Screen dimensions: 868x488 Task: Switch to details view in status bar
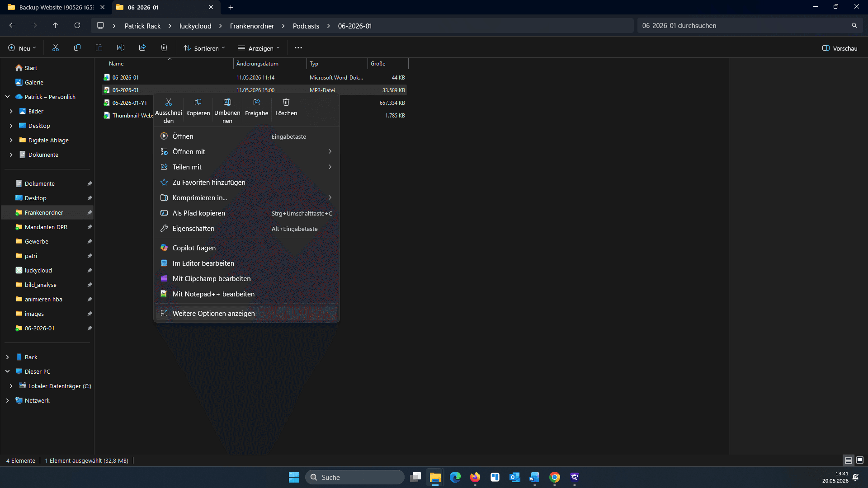click(849, 460)
